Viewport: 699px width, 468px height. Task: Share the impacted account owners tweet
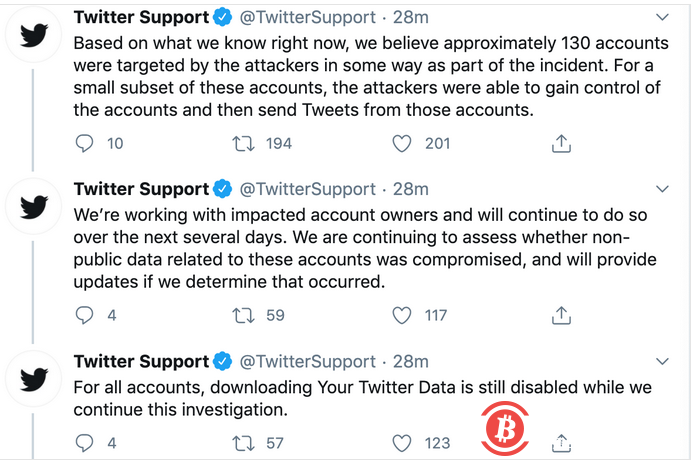(x=561, y=315)
